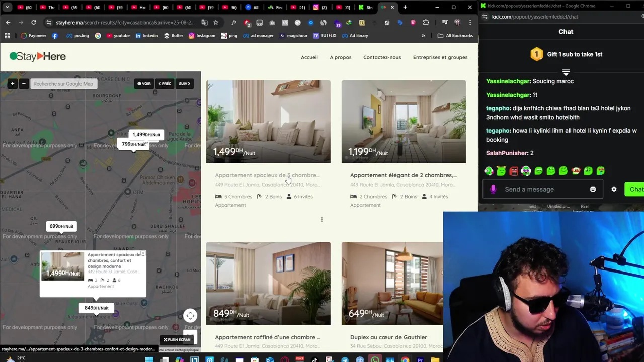Open 'Appartement spacieux de 3 chambre' title link
This screenshot has height=362, width=644.
click(267, 175)
